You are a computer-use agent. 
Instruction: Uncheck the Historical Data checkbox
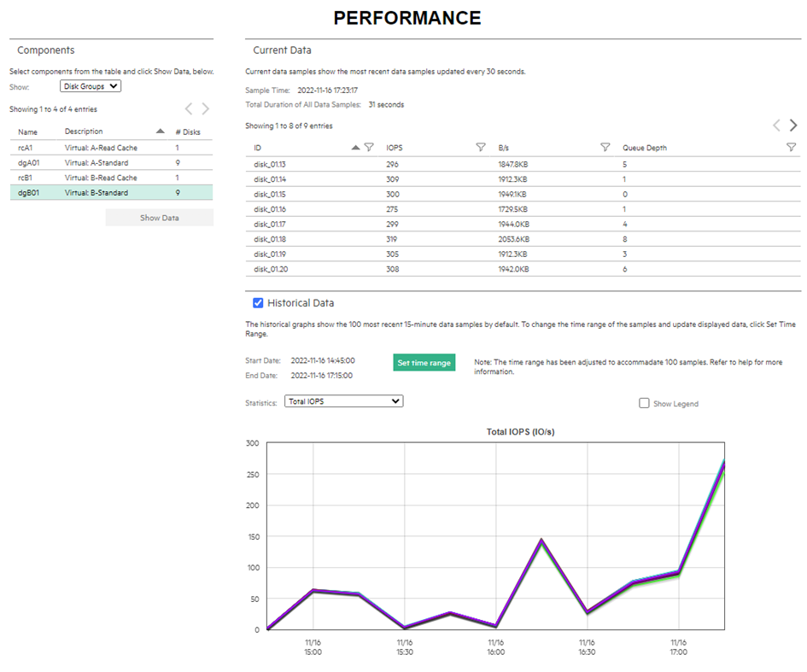pyautogui.click(x=258, y=303)
